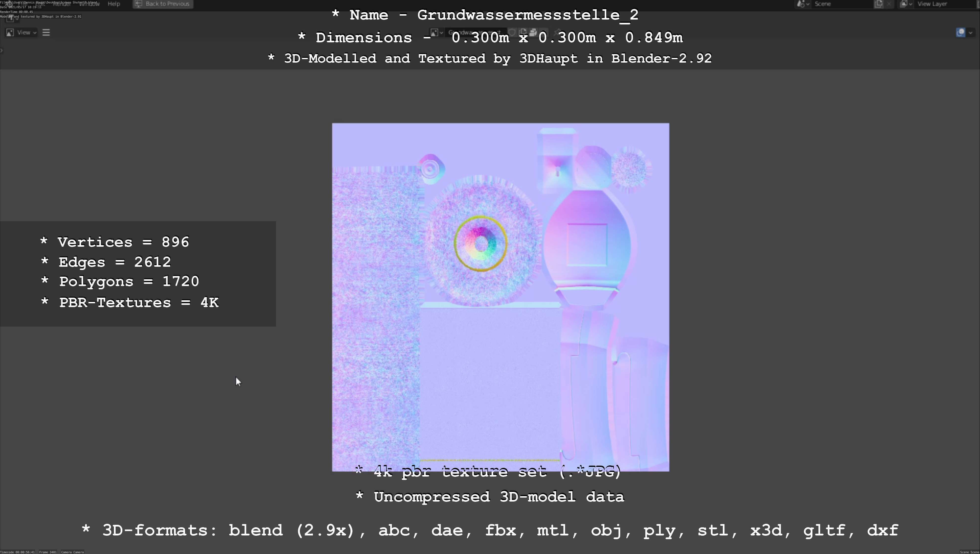Click the open image folder icon
The height and width of the screenshot is (554, 980).
coord(533,33)
